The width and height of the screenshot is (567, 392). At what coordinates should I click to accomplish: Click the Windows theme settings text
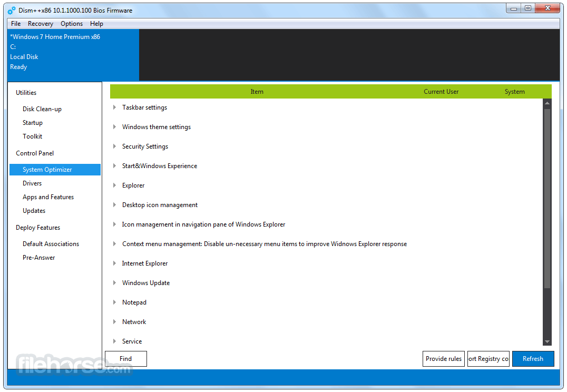(x=156, y=127)
